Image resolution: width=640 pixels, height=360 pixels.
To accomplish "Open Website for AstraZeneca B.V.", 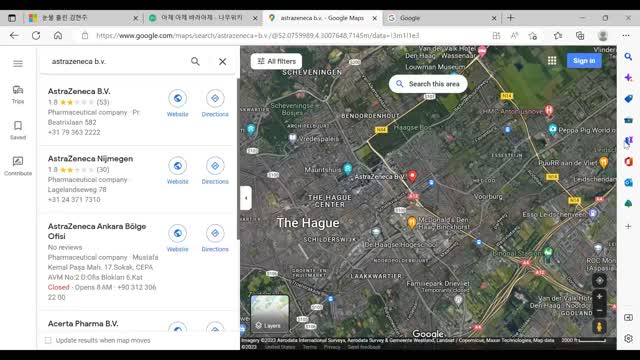I will 178,103.
